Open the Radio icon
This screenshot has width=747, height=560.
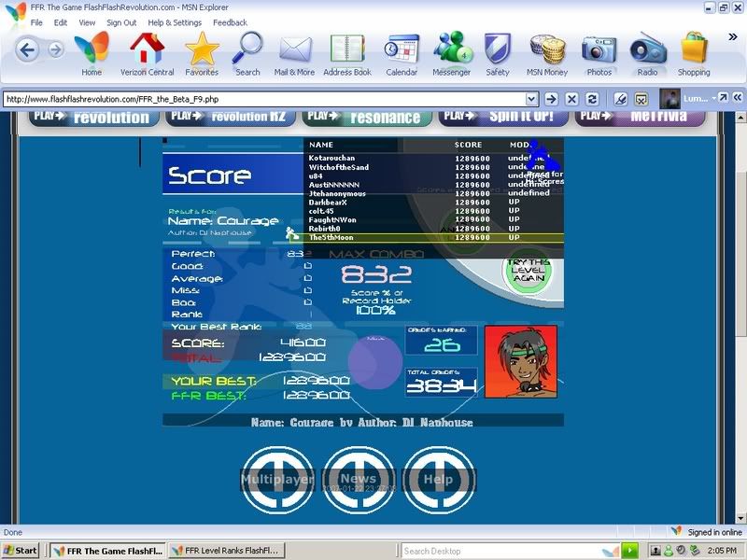pos(647,51)
